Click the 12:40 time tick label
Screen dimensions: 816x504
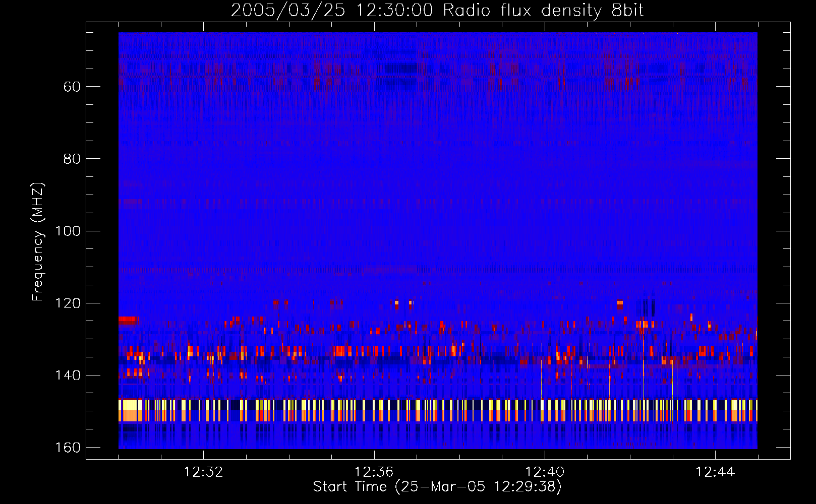545,472
